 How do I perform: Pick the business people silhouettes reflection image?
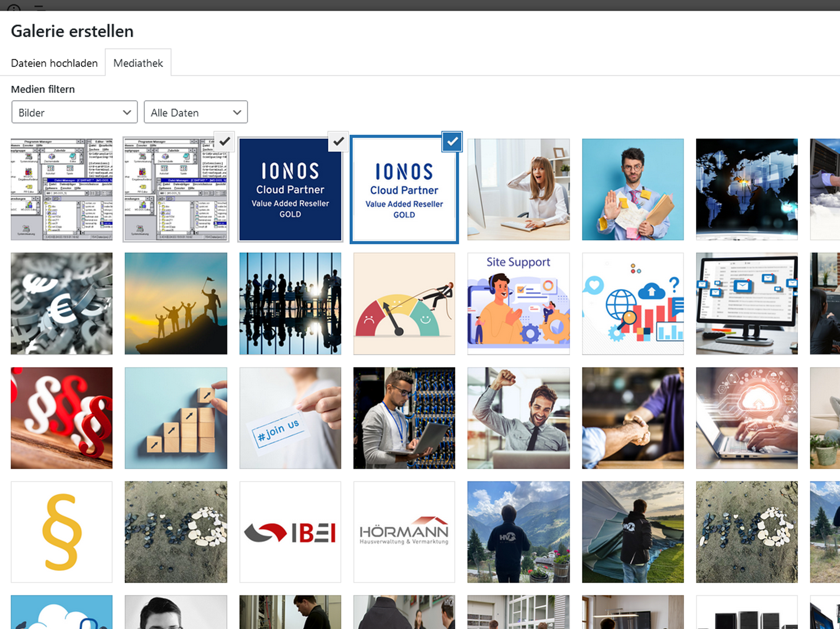(x=290, y=304)
